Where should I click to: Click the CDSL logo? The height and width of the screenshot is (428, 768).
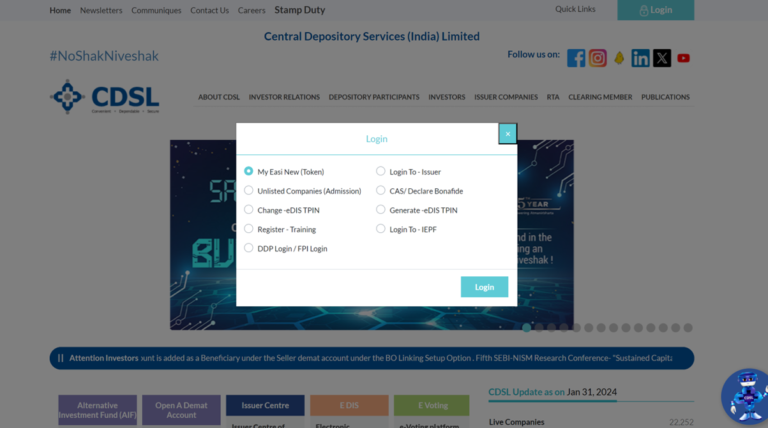105,97
